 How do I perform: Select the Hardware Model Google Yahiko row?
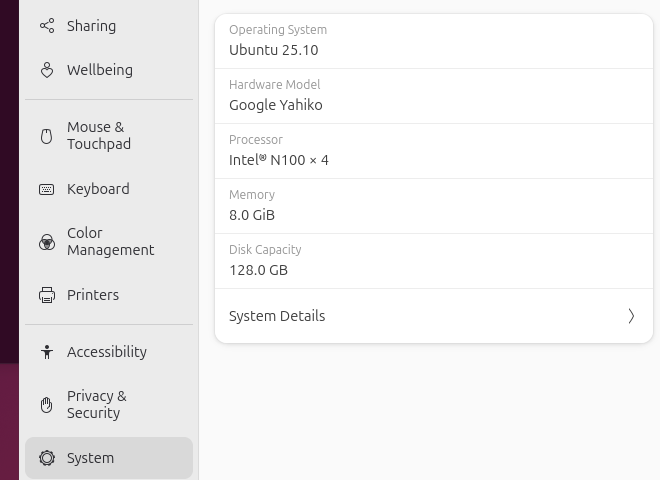click(433, 96)
